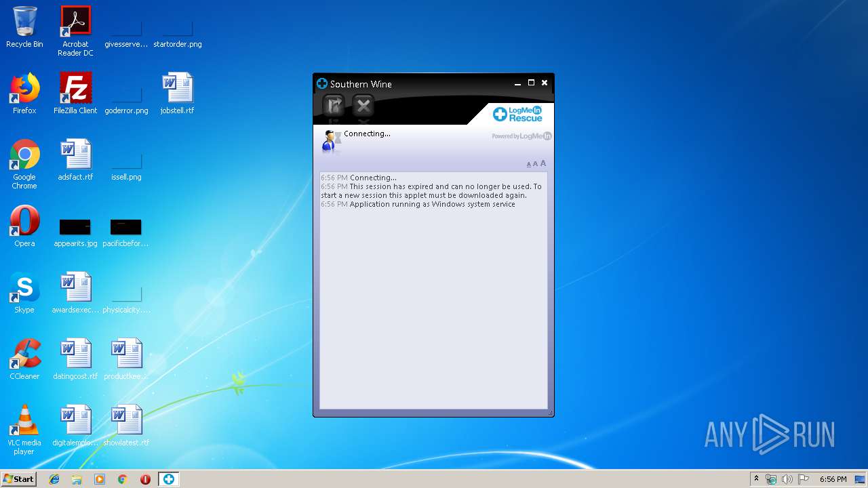Open the Recycle Bin desktop icon
The image size is (868, 488).
(x=24, y=27)
